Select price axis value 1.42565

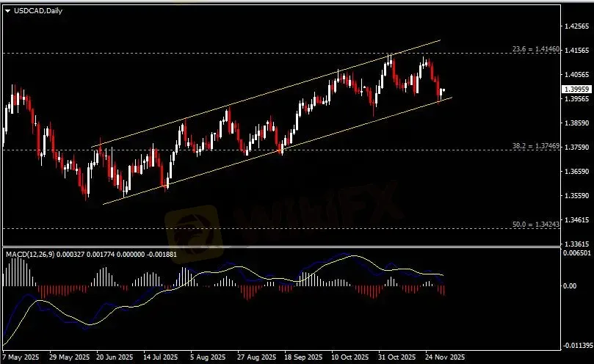click(x=576, y=26)
